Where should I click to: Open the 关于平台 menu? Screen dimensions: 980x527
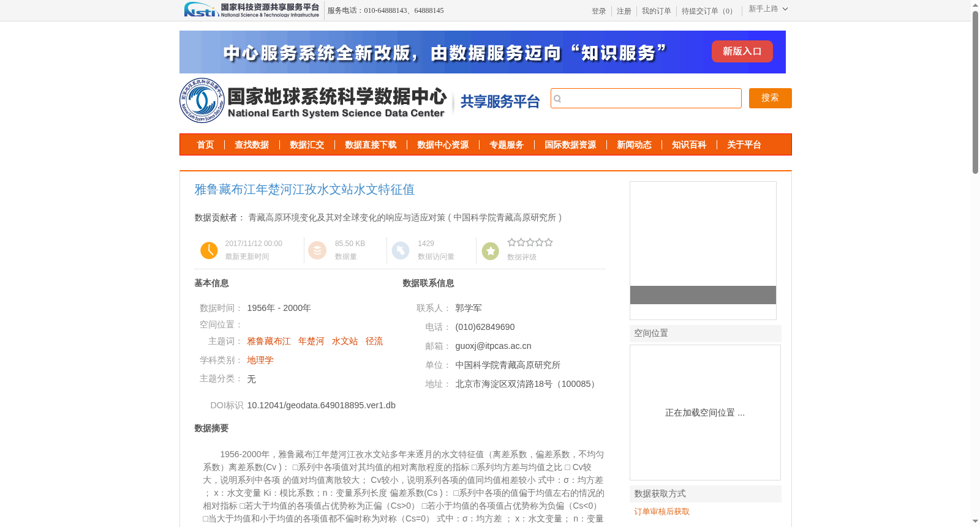tap(744, 145)
